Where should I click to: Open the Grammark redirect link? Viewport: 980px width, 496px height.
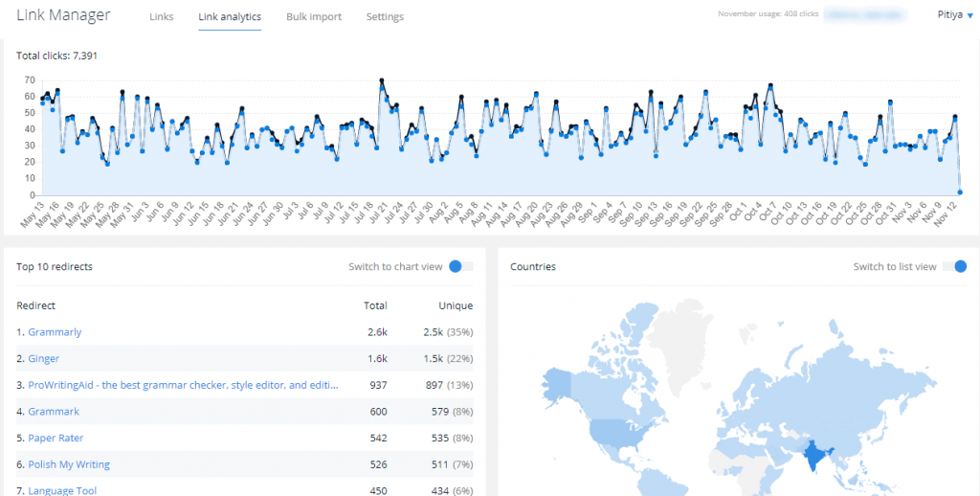tap(54, 412)
